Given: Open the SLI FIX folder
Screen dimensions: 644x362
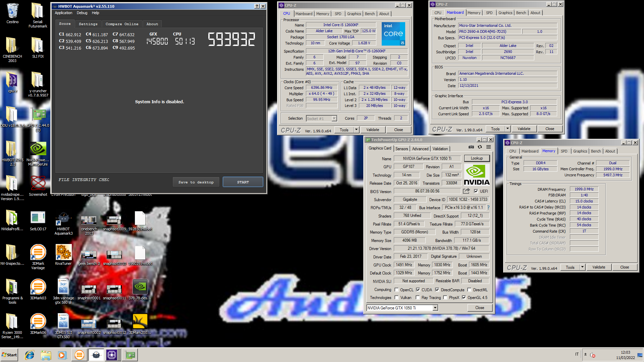Looking at the screenshot, I should [x=38, y=47].
